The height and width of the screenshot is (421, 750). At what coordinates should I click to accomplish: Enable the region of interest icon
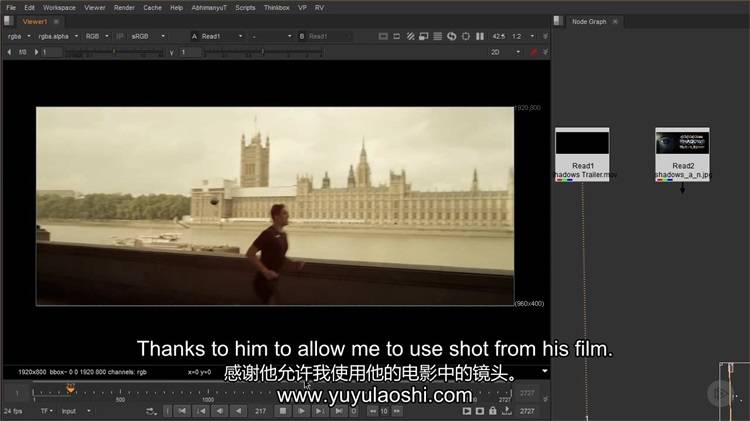[x=397, y=36]
